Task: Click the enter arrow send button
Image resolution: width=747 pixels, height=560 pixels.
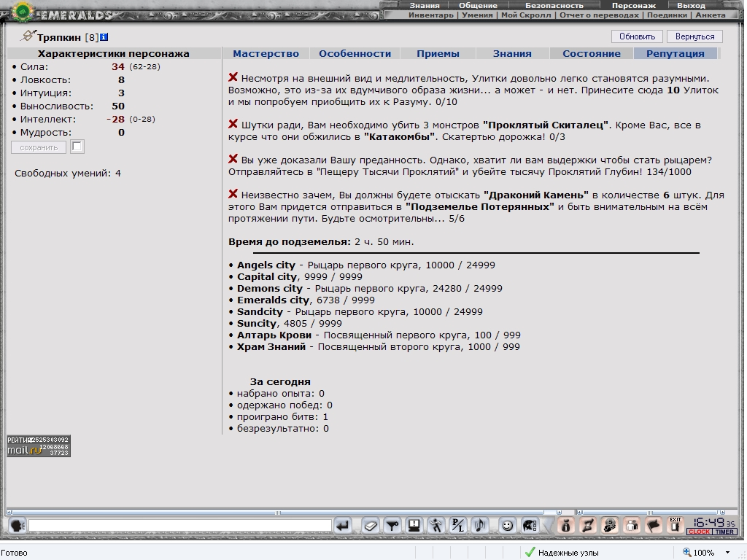Action: (342, 526)
